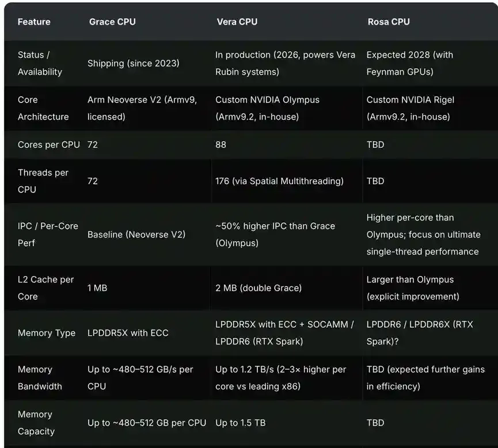
Task: Select the '2 MB (double Grace)' cell
Action: pos(258,288)
